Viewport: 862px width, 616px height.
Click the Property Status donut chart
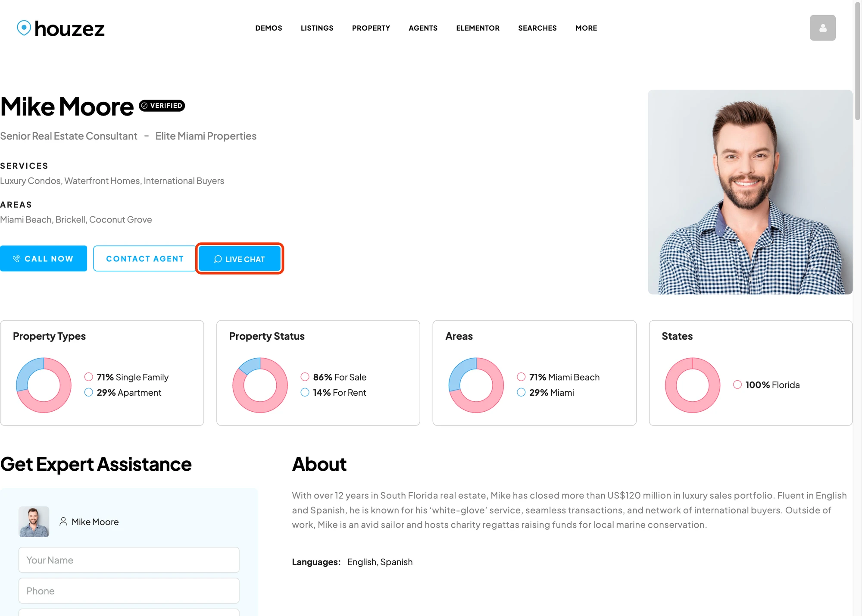coord(260,385)
